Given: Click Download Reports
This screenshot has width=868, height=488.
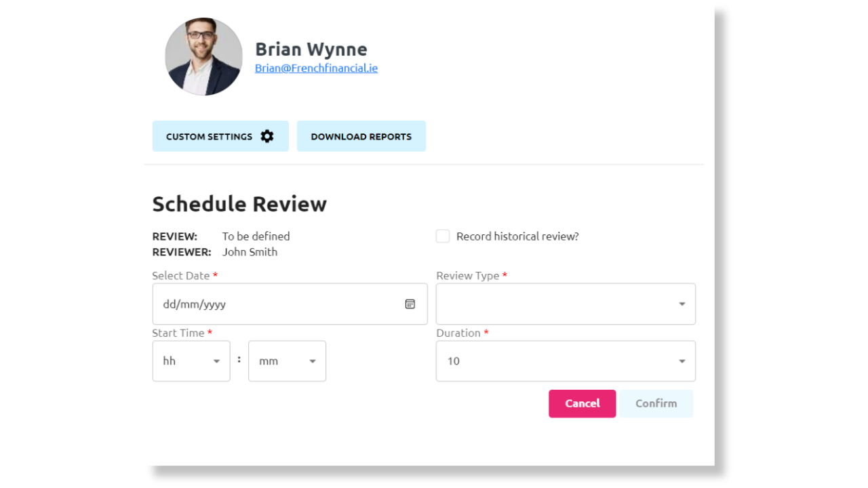Looking at the screenshot, I should pyautogui.click(x=361, y=136).
